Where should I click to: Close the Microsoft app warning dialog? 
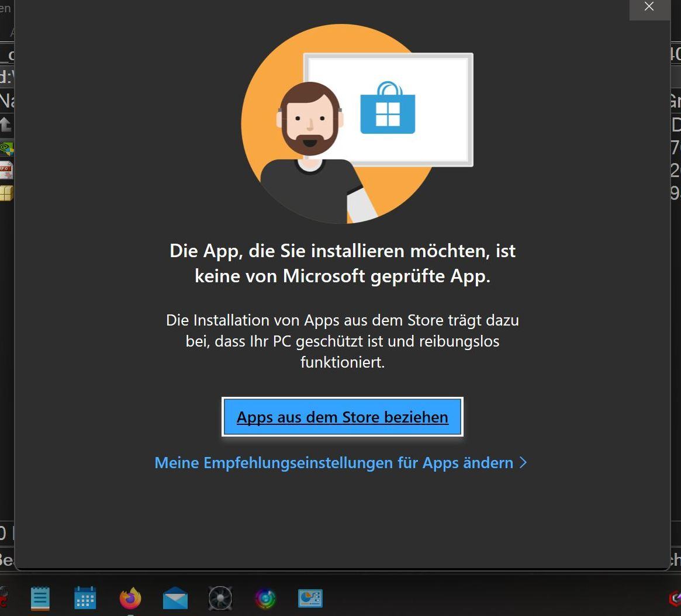pos(649,7)
